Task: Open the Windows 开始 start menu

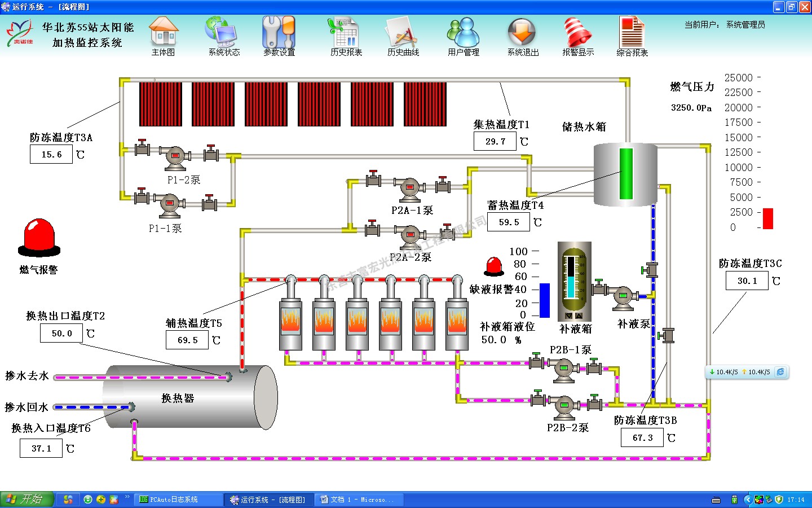Action: coord(27,500)
